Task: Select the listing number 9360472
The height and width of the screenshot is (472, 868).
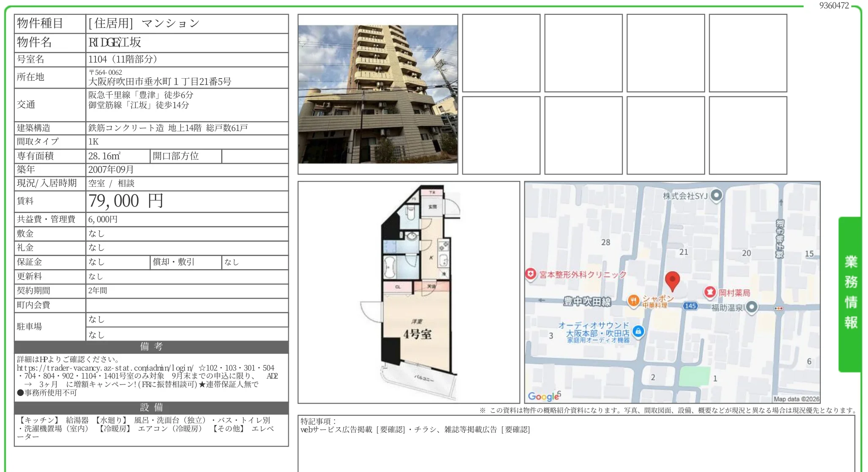Action: (x=834, y=5)
